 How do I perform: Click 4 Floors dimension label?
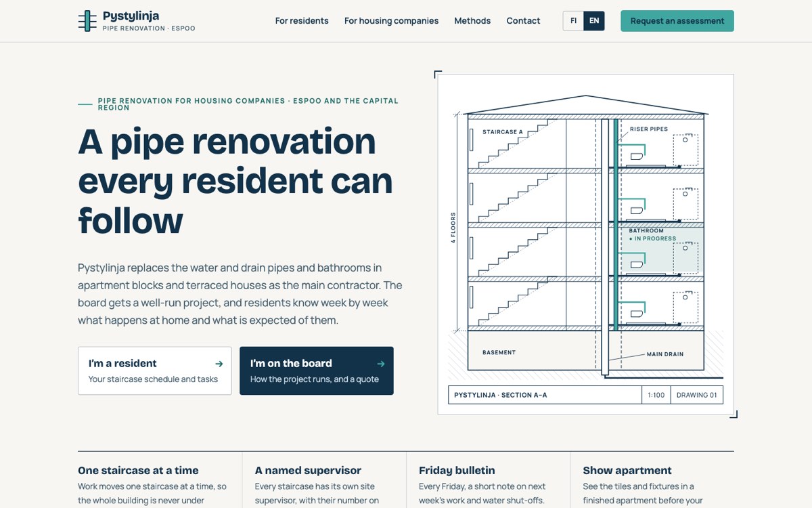[453, 228]
